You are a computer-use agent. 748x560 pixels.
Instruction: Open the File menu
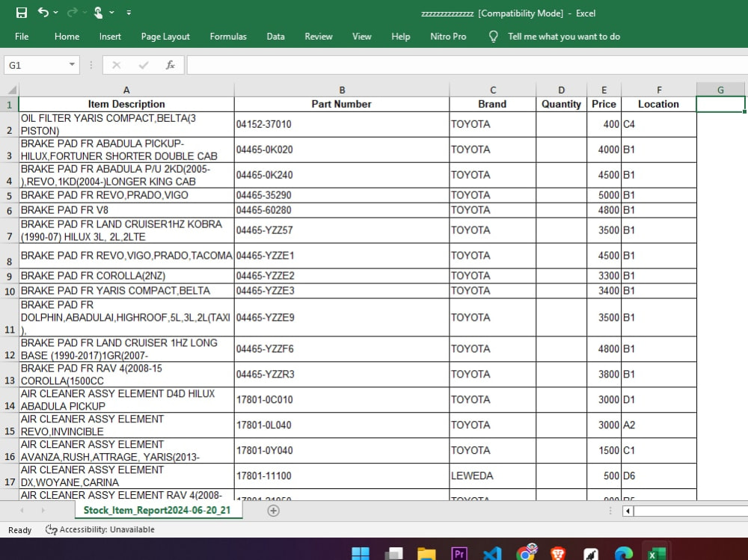22,37
